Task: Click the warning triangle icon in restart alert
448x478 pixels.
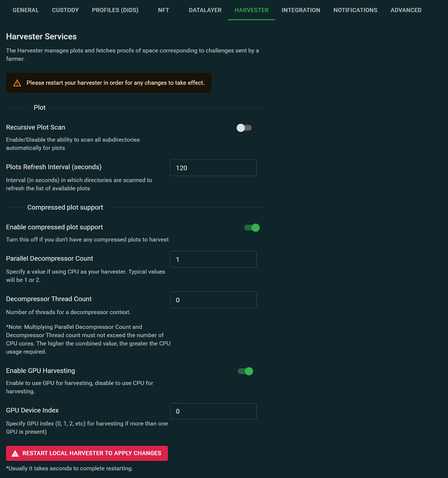Action: (x=17, y=83)
